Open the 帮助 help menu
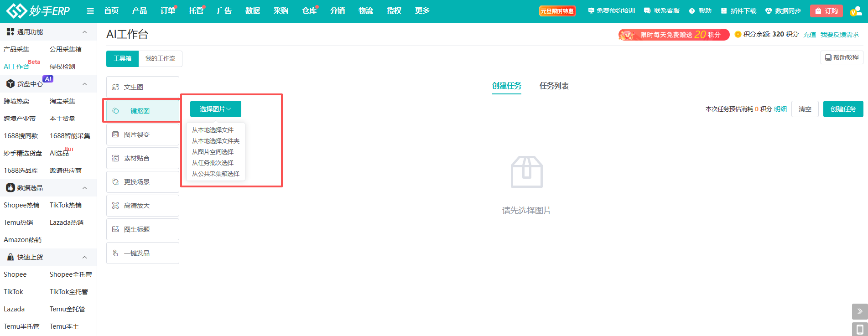The width and height of the screenshot is (868, 336). (x=700, y=11)
